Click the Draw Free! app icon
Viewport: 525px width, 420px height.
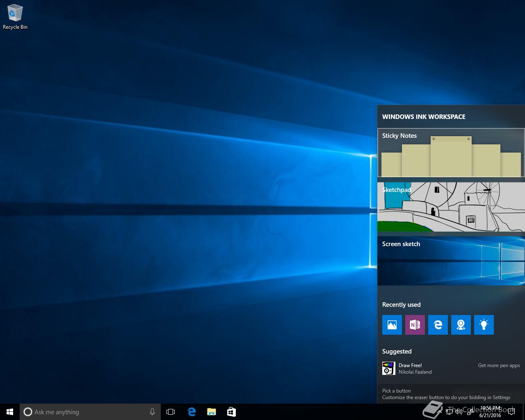(x=389, y=368)
